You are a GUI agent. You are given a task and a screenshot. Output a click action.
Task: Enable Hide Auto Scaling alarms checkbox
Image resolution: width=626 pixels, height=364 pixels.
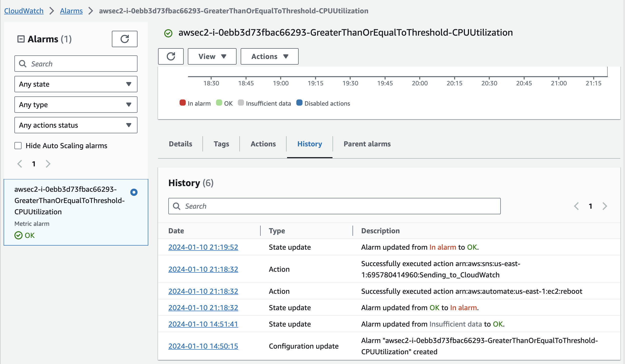[18, 146]
